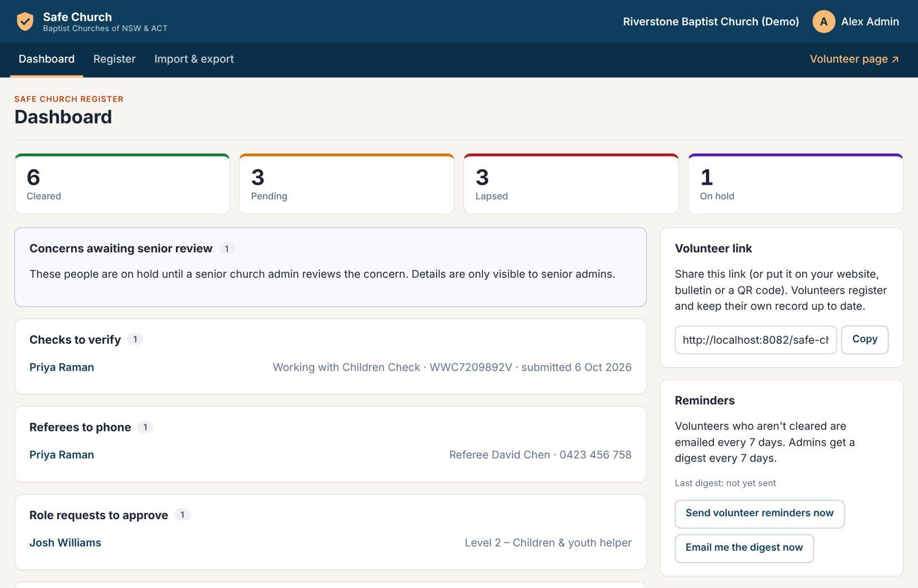
Task: Email me the digest now
Action: tap(744, 548)
